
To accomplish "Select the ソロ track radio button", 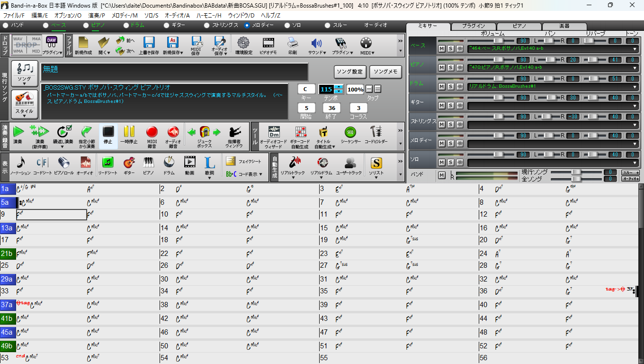I will coord(287,25).
